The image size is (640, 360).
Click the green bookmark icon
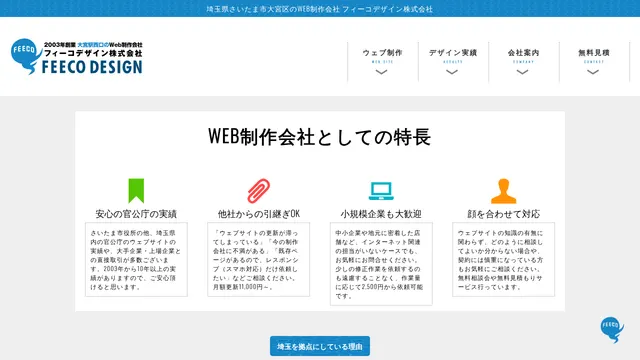(x=136, y=191)
